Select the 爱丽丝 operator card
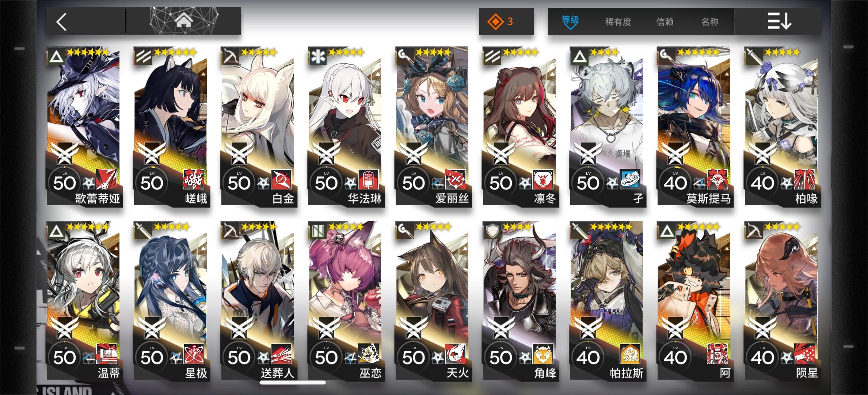 [x=433, y=126]
